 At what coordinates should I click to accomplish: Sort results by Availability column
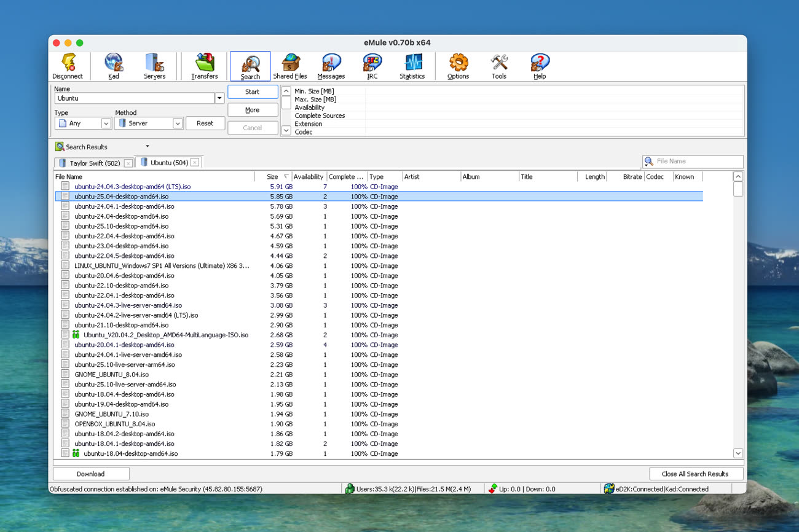point(308,177)
